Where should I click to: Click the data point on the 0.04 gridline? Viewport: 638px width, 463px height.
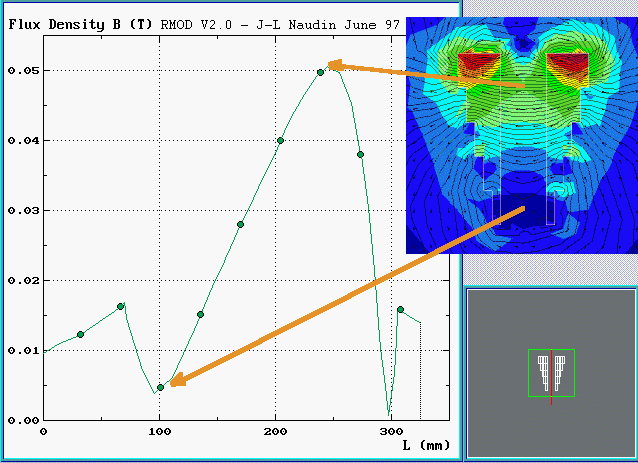tap(280, 141)
